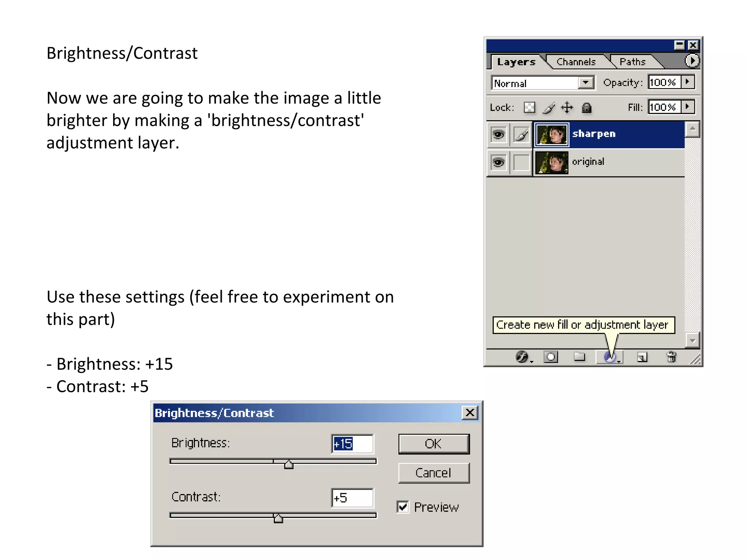Close the Brightness/Contrast dialog
Image resolution: width=747 pixels, height=560 pixels.
[470, 413]
